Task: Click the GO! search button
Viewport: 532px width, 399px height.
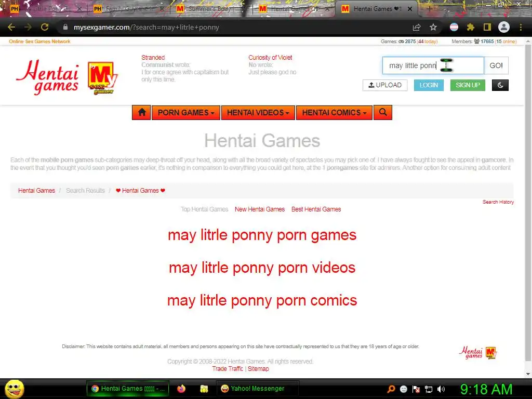Action: click(x=496, y=65)
